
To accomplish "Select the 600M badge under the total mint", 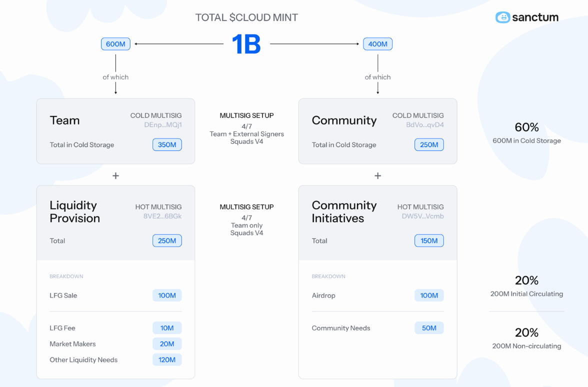I will 115,44.
